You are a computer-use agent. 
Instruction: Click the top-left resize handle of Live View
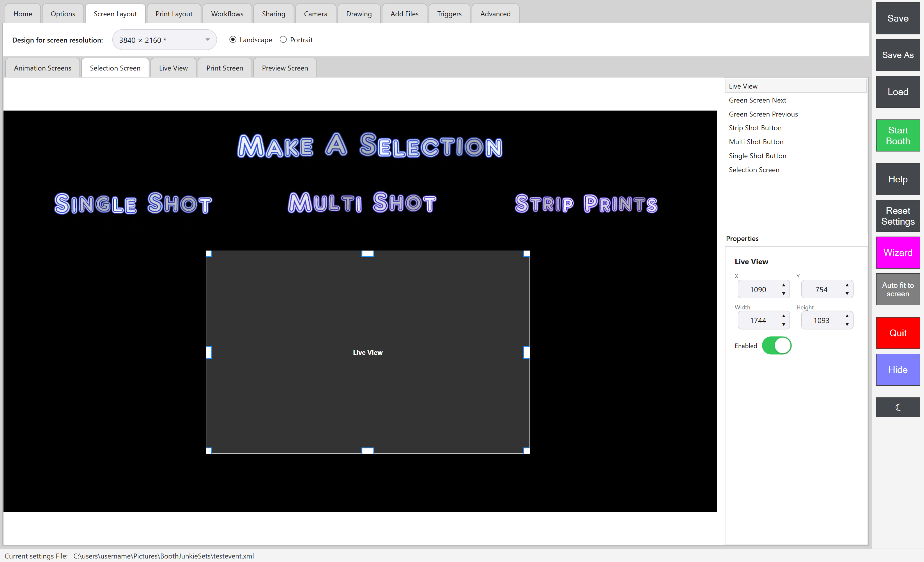pyautogui.click(x=209, y=253)
